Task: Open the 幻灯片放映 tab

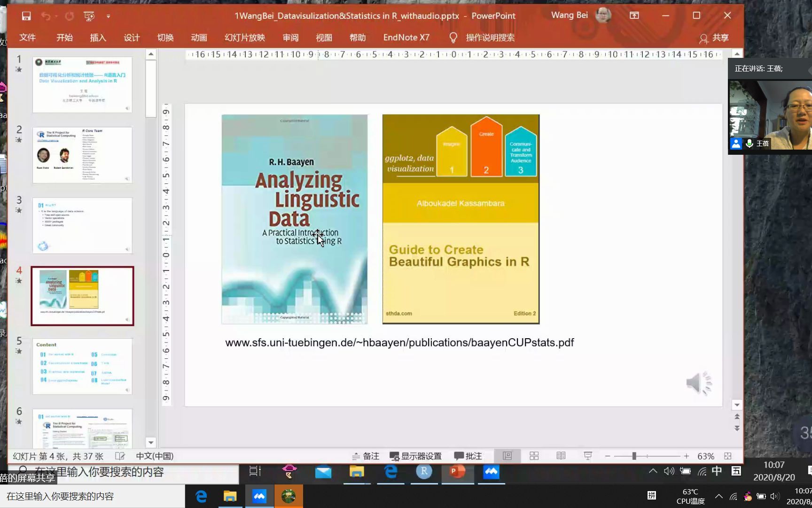Action: point(245,38)
